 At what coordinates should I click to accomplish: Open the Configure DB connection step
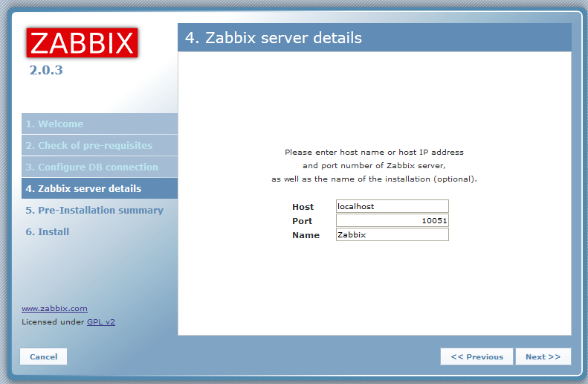point(91,167)
